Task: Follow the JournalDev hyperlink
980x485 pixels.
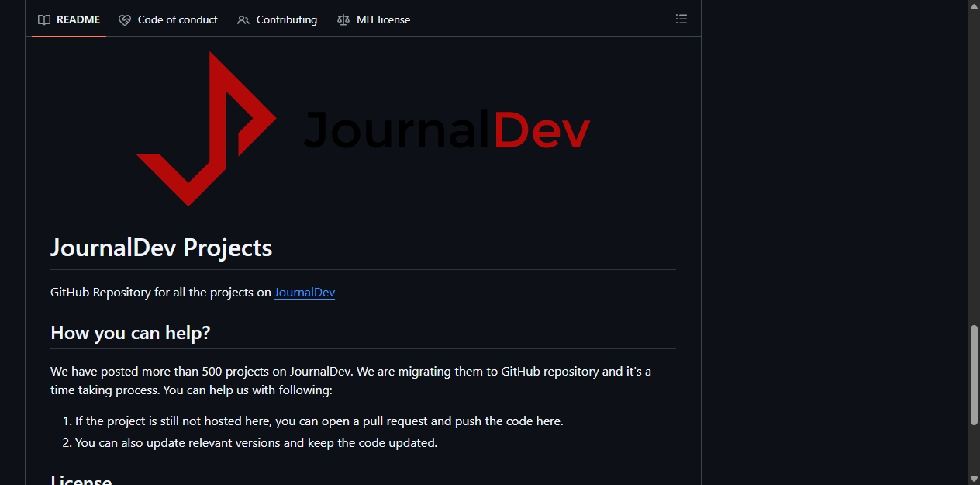Action: pos(305,293)
